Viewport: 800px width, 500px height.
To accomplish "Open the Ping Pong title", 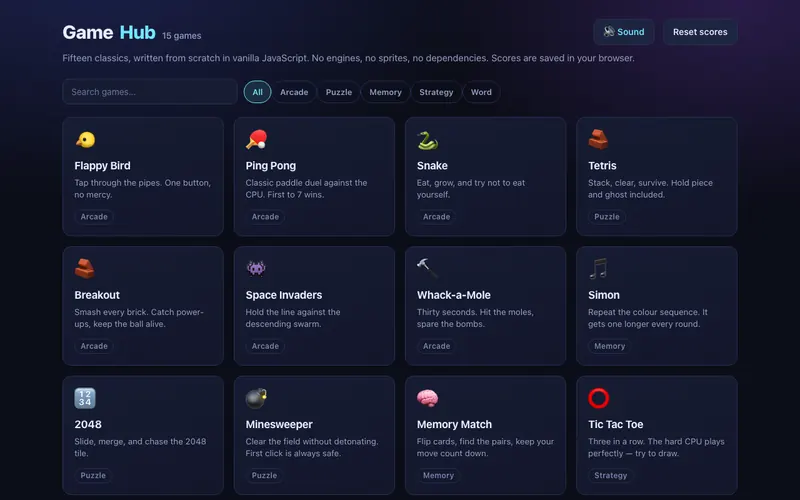I will (271, 166).
